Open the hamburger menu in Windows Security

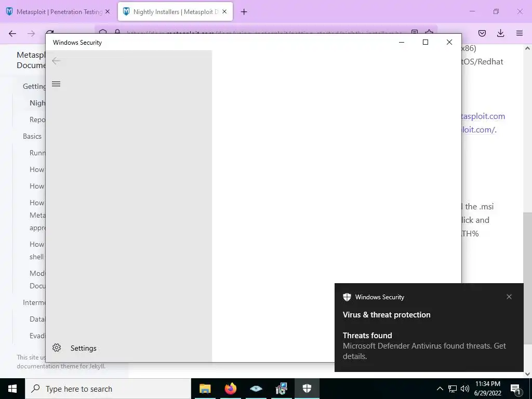coord(56,84)
